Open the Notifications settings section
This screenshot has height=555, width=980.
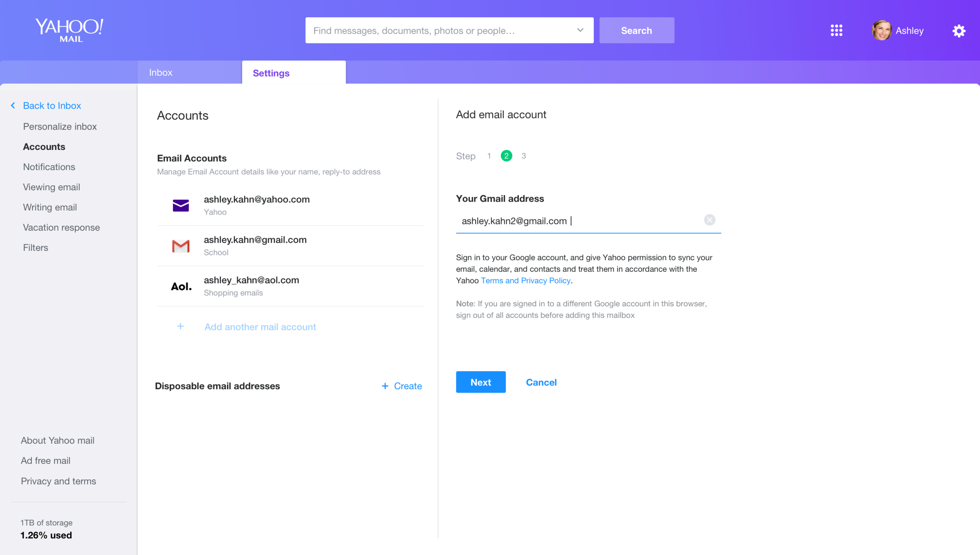(49, 167)
